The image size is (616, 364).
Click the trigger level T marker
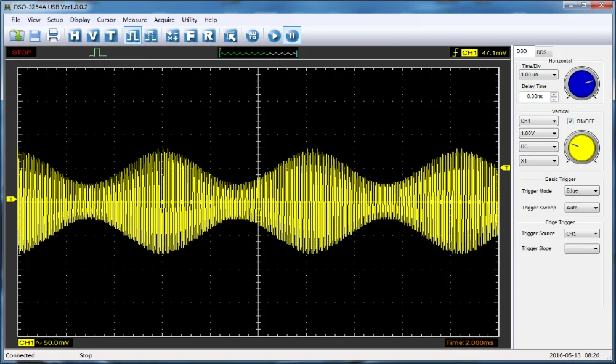[x=505, y=168]
